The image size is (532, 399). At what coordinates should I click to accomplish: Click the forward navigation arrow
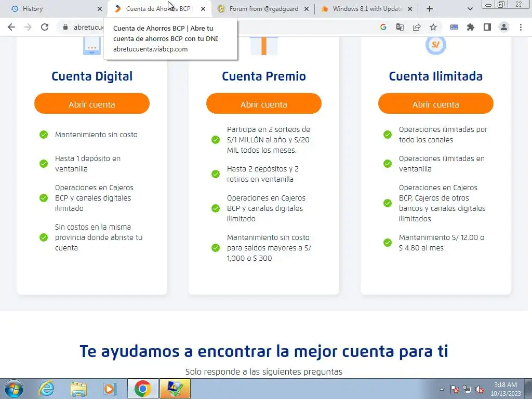pos(28,27)
